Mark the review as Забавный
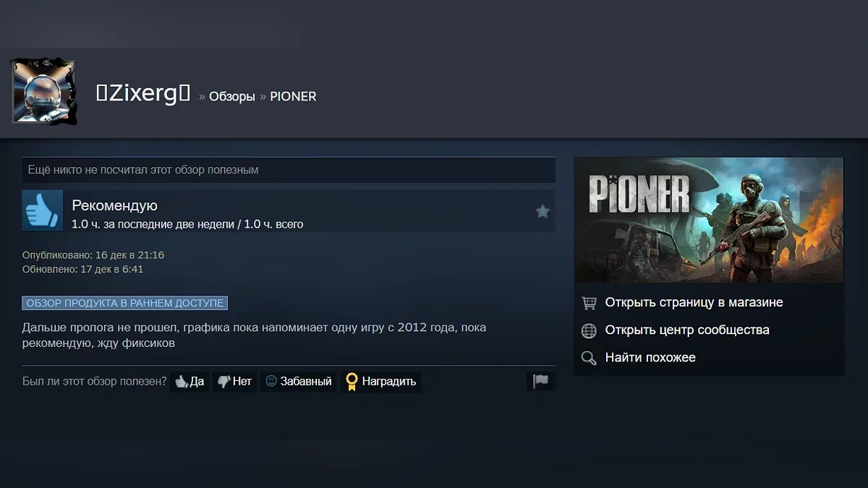 click(298, 382)
